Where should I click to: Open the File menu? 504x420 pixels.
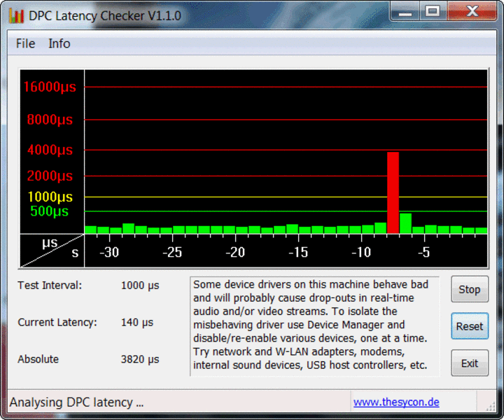pos(25,43)
